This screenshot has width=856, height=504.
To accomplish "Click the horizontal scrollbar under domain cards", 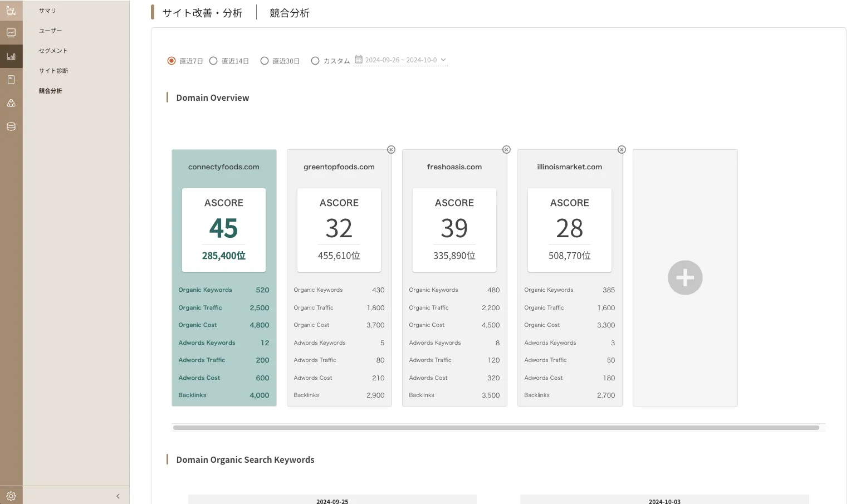I will coord(496,428).
